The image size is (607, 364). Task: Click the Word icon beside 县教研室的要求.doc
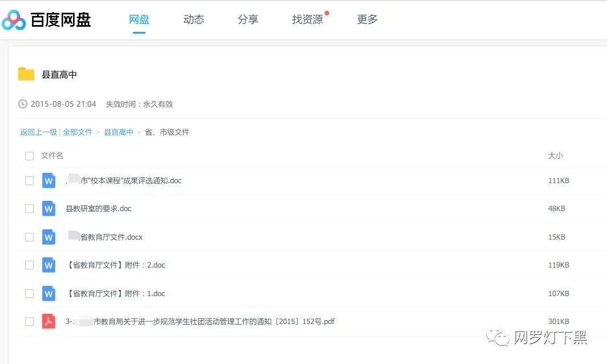click(48, 208)
